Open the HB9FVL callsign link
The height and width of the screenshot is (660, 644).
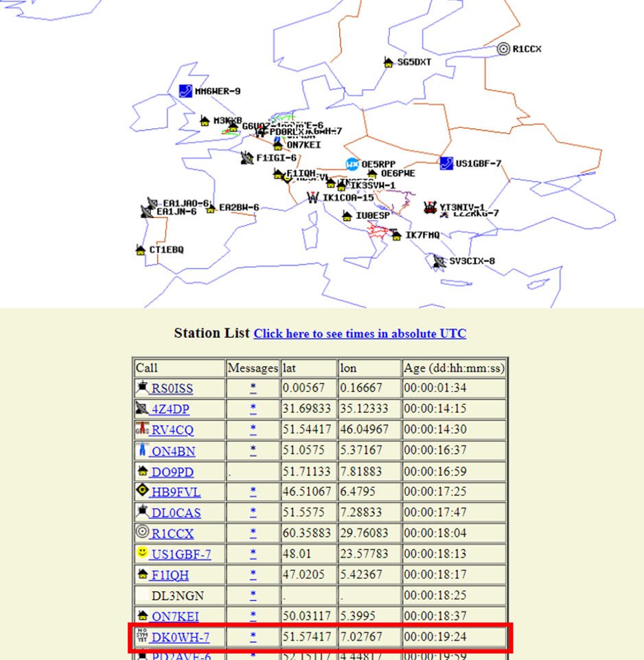[176, 492]
